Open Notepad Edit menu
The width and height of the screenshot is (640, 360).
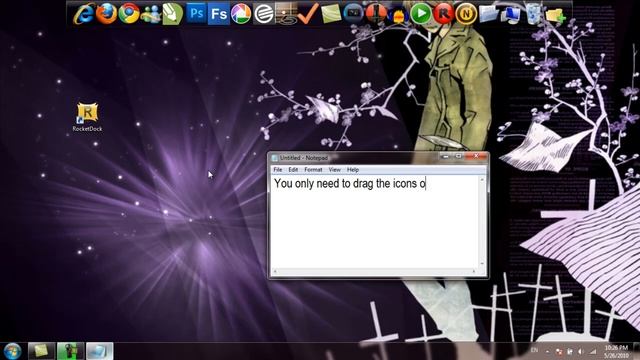[293, 169]
